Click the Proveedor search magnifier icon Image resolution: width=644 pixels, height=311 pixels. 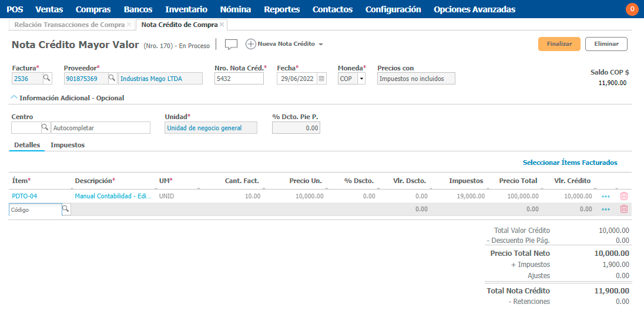coord(112,78)
